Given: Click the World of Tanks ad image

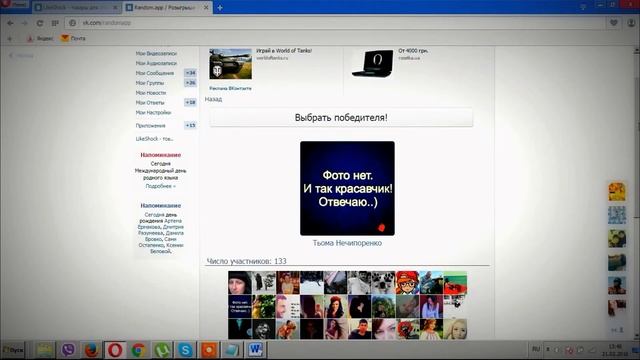Looking at the screenshot, I should (x=231, y=64).
